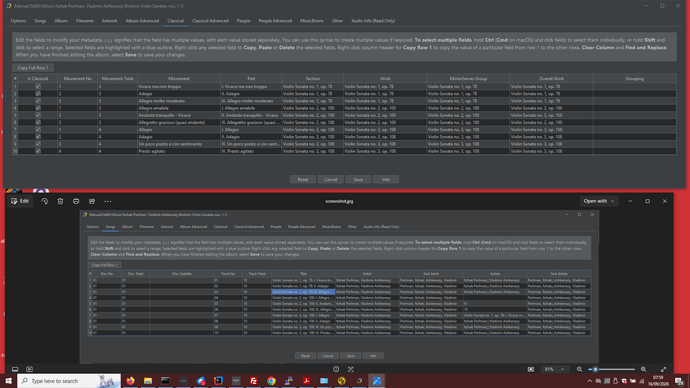Click the zoom in magnifier icon

[643, 369]
